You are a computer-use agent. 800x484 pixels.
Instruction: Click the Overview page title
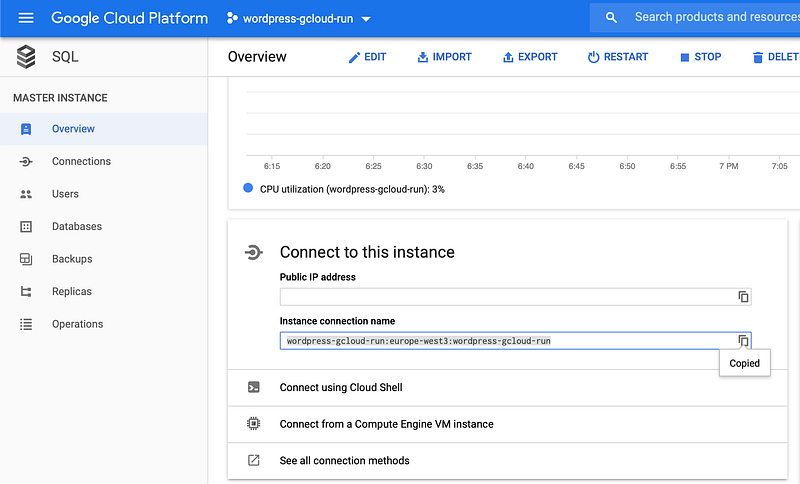pyautogui.click(x=257, y=57)
